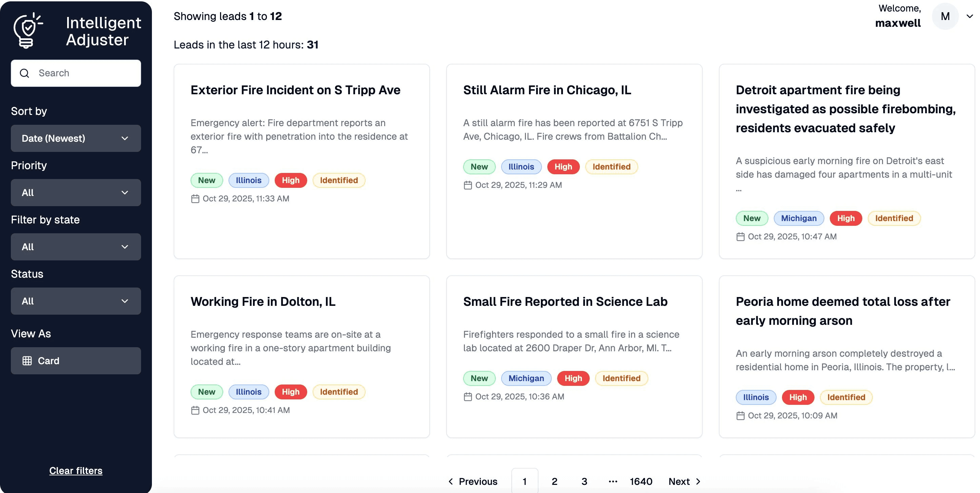Select page 3 in pagination
980x493 pixels.
[584, 481]
